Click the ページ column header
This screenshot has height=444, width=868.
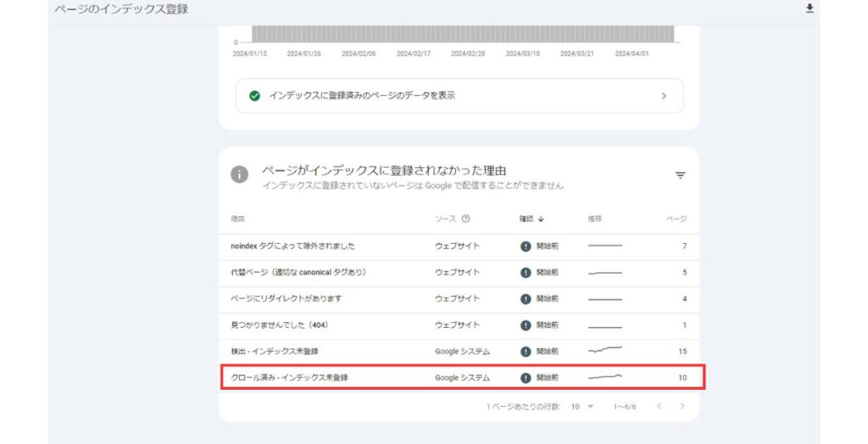pyautogui.click(x=676, y=219)
